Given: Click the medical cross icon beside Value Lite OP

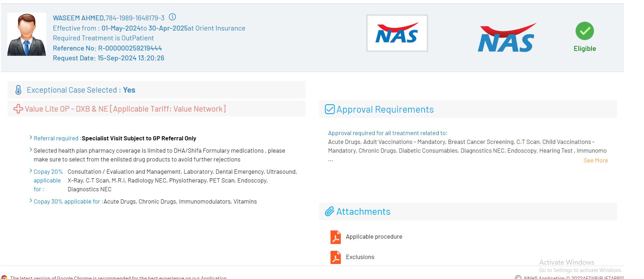Looking at the screenshot, I should (x=18, y=109).
